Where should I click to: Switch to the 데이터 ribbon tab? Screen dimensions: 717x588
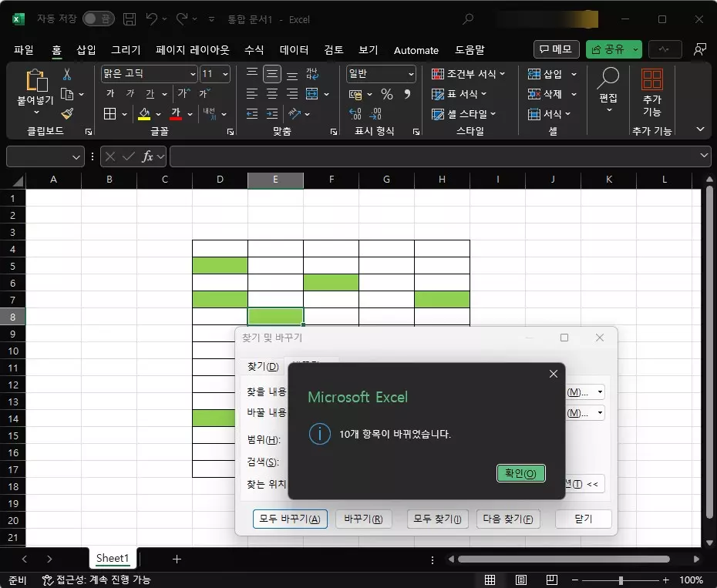click(x=294, y=49)
